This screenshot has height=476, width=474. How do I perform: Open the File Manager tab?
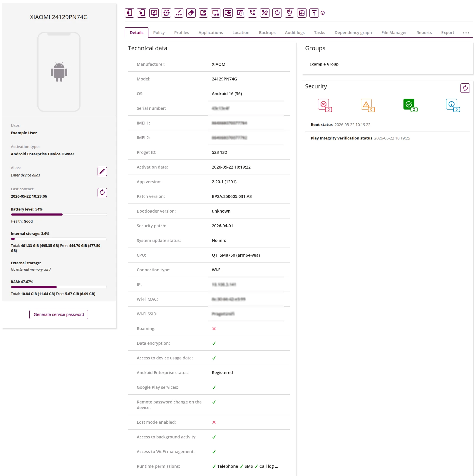click(394, 33)
